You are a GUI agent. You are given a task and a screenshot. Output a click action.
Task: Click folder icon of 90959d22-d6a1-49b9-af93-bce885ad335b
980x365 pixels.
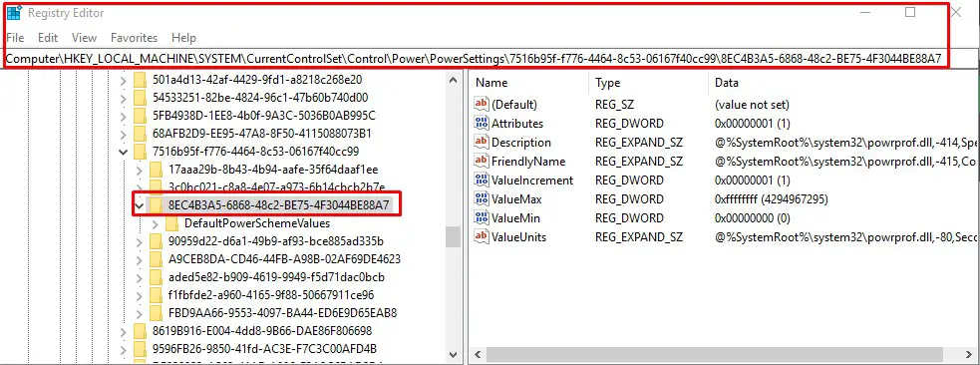point(157,241)
